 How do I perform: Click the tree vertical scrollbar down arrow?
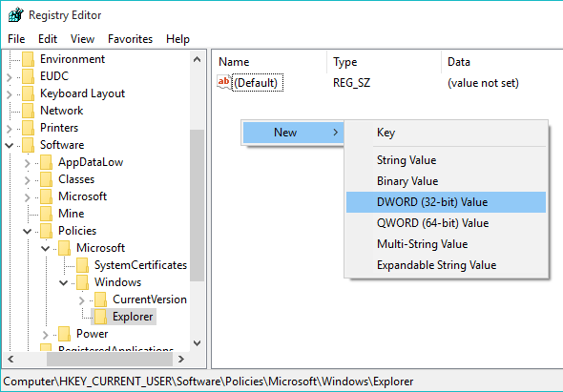(x=197, y=343)
